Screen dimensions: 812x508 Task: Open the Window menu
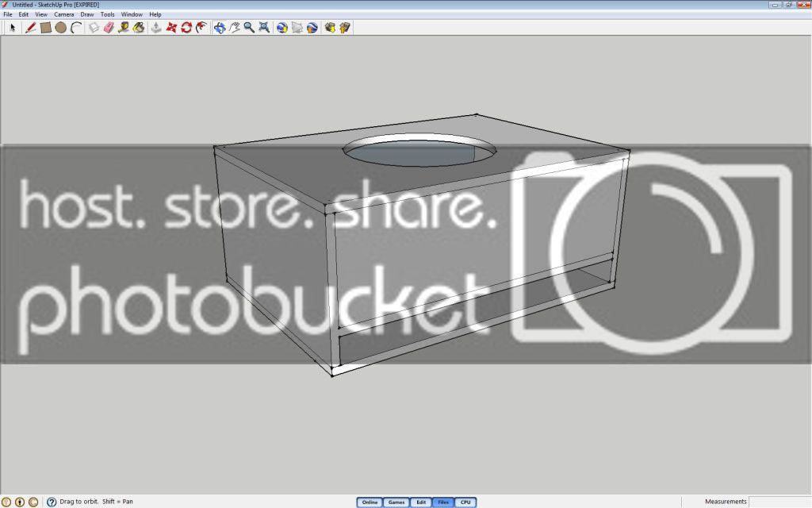(132, 14)
